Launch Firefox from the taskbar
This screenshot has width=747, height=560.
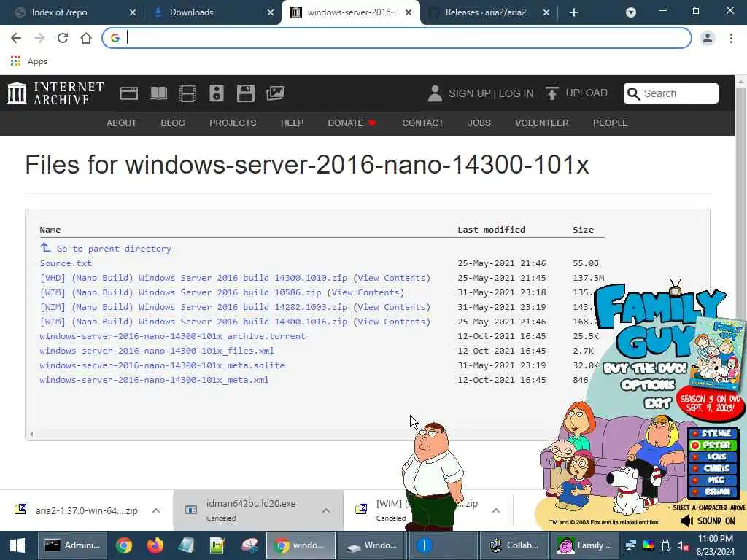click(x=155, y=545)
